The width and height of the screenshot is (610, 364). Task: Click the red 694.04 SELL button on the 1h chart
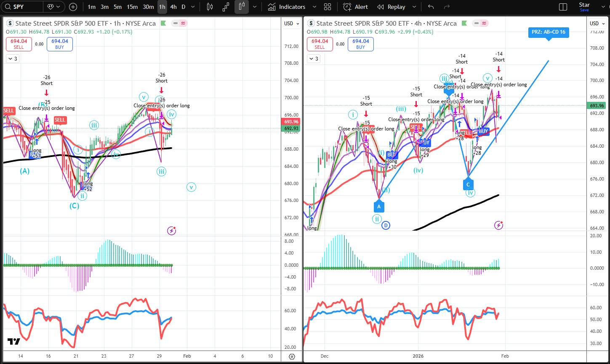(18, 44)
